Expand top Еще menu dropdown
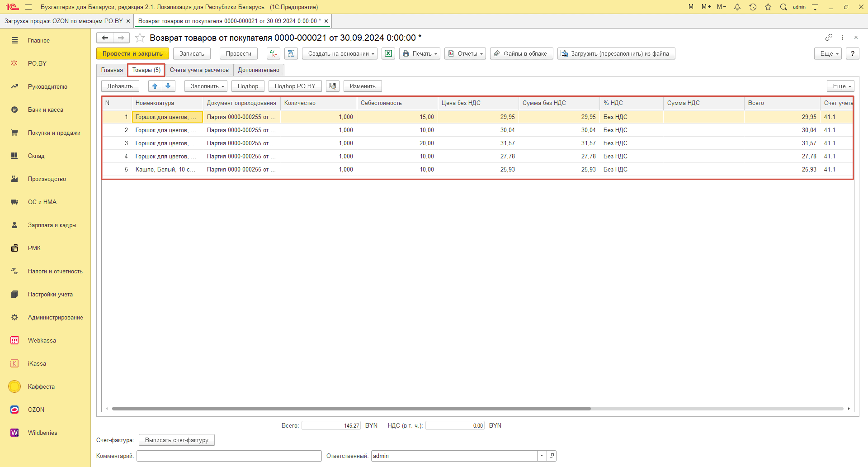The image size is (868, 467). coord(828,53)
